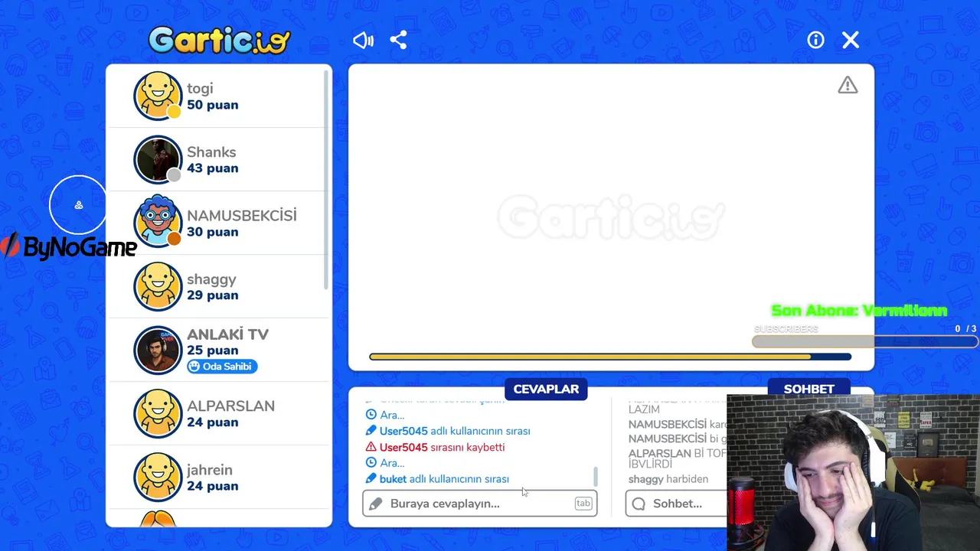Image resolution: width=980 pixels, height=551 pixels.
Task: Focus the 'Buraya cevaplayın...' answer field
Action: (x=480, y=504)
